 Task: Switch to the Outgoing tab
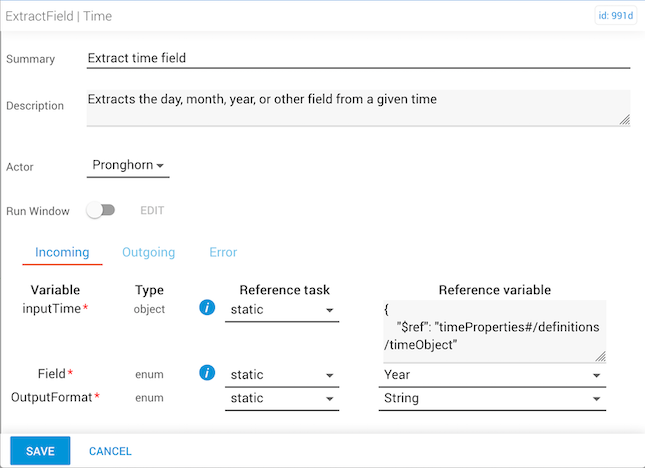(x=148, y=253)
